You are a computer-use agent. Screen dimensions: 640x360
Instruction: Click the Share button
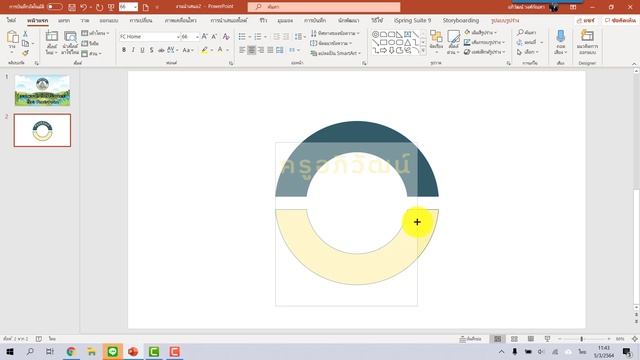point(586,20)
